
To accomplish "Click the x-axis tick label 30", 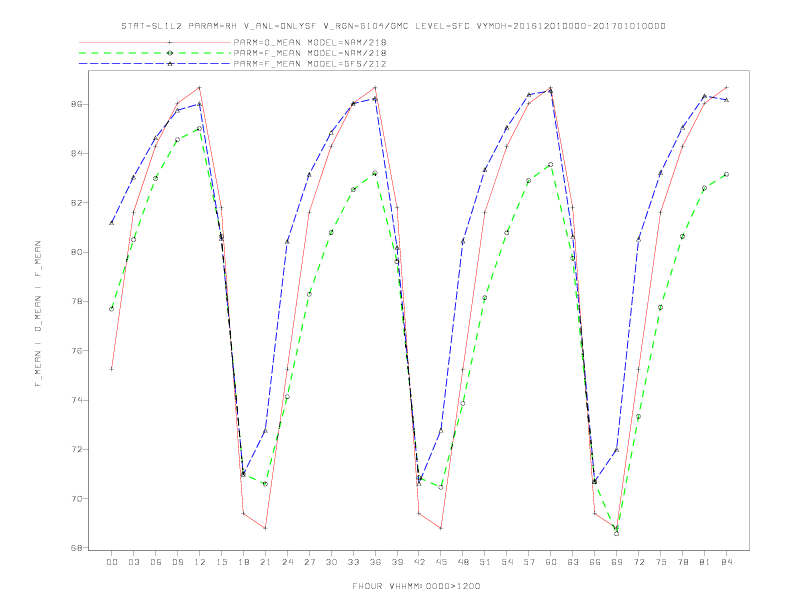I will [x=331, y=562].
